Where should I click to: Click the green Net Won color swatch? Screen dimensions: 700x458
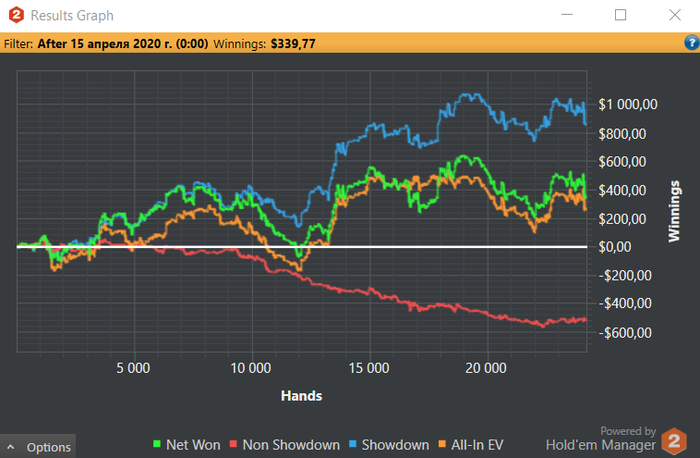point(157,444)
